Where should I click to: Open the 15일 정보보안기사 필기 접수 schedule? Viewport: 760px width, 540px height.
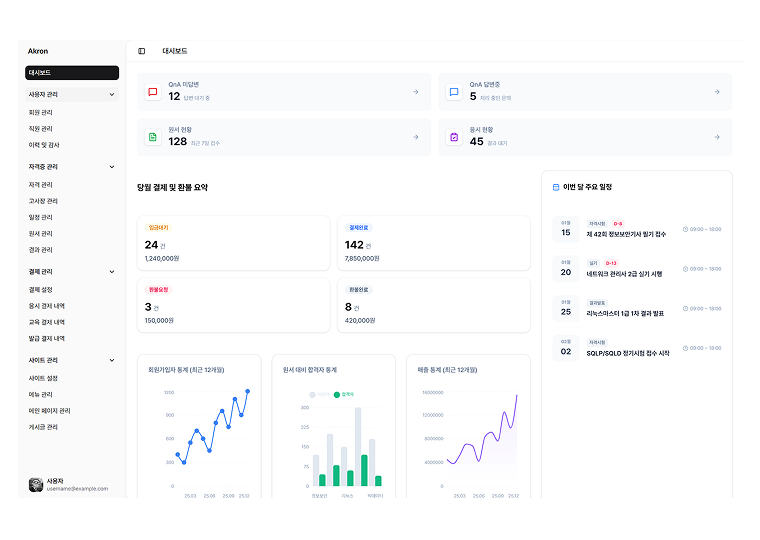tap(636, 229)
